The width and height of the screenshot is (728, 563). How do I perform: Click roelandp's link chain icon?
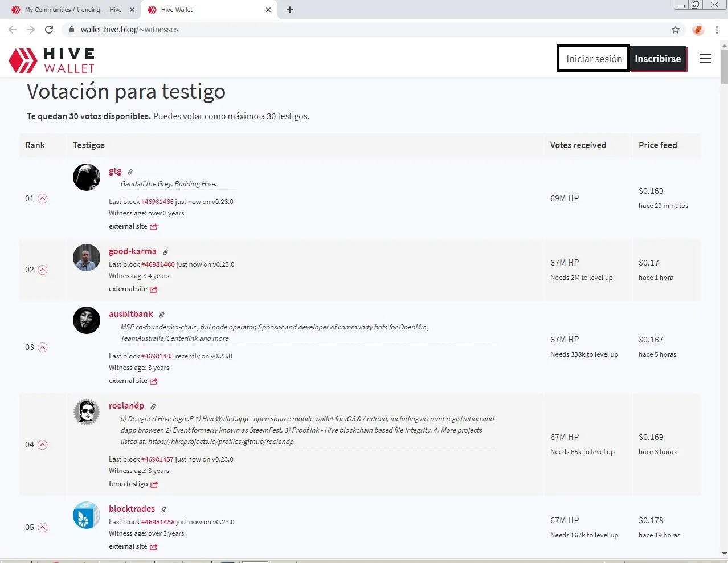point(153,406)
